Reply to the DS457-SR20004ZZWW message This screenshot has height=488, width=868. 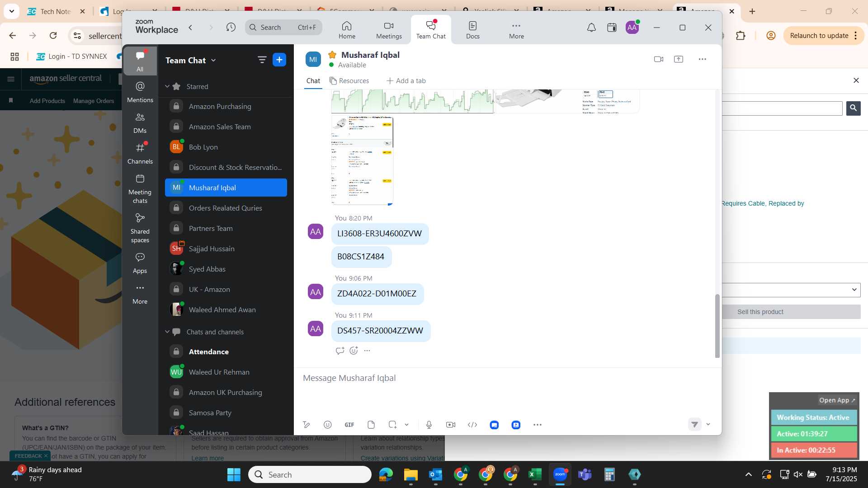point(340,351)
